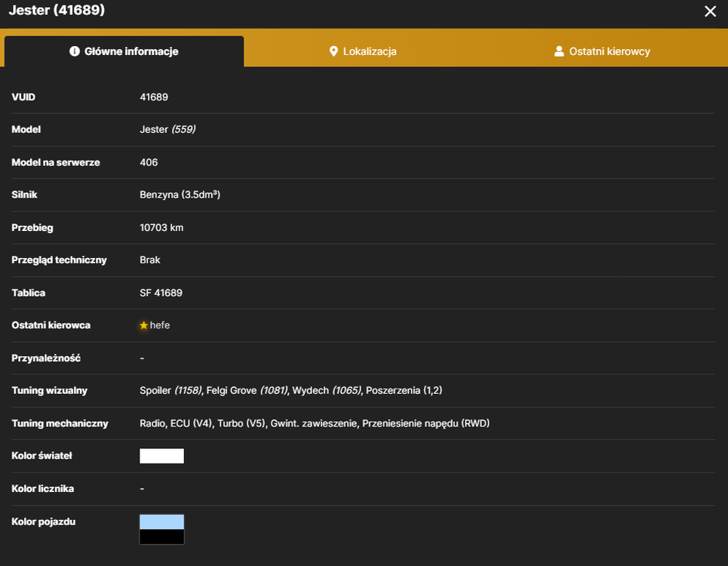Click the white Kolor świateł swatch
The height and width of the screenshot is (566, 728).
pos(161,456)
